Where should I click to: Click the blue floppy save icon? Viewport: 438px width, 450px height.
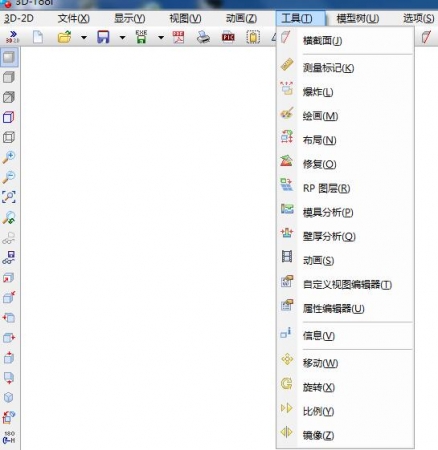coord(103,37)
